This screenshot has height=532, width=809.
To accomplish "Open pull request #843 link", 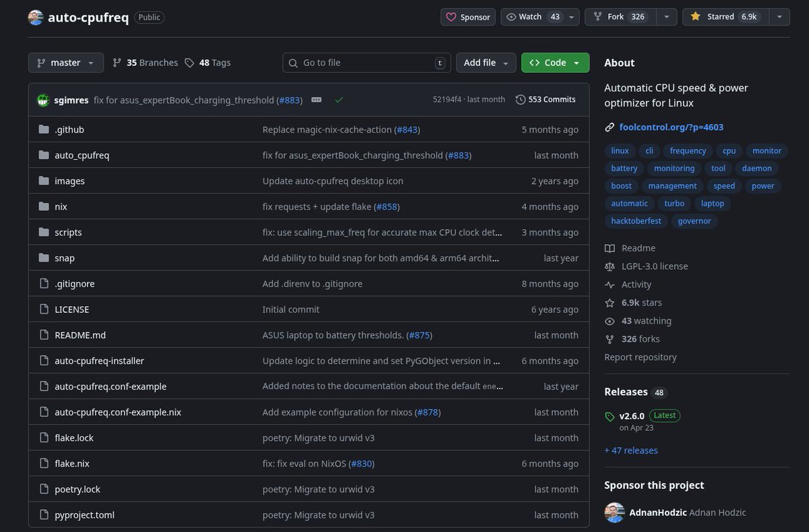I will tap(407, 129).
